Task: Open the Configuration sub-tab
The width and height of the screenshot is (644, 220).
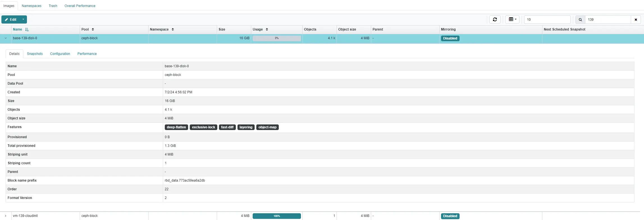Action: pos(60,54)
